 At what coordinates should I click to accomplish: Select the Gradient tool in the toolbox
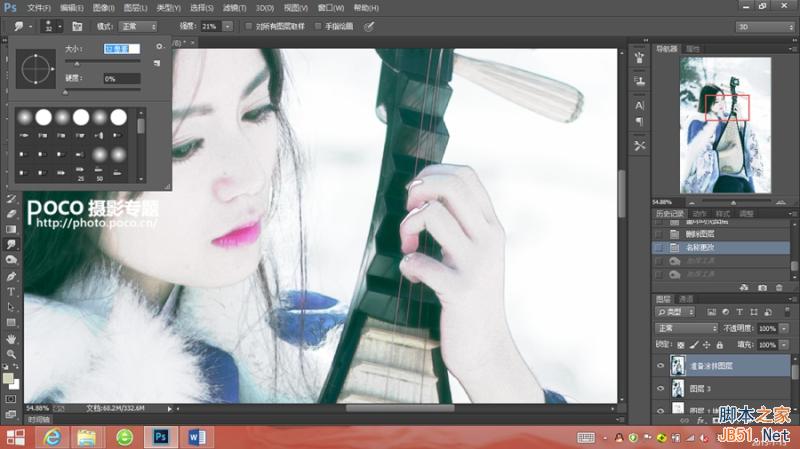[11, 229]
